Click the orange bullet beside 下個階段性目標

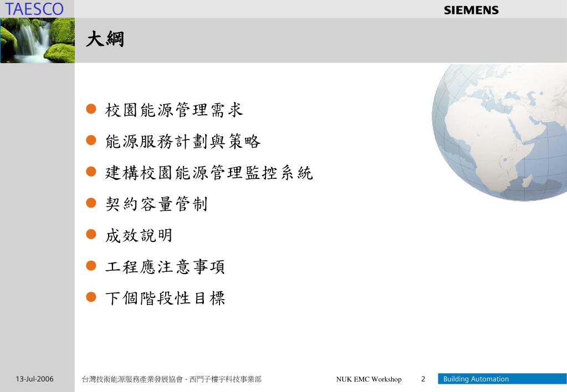tap(91, 297)
